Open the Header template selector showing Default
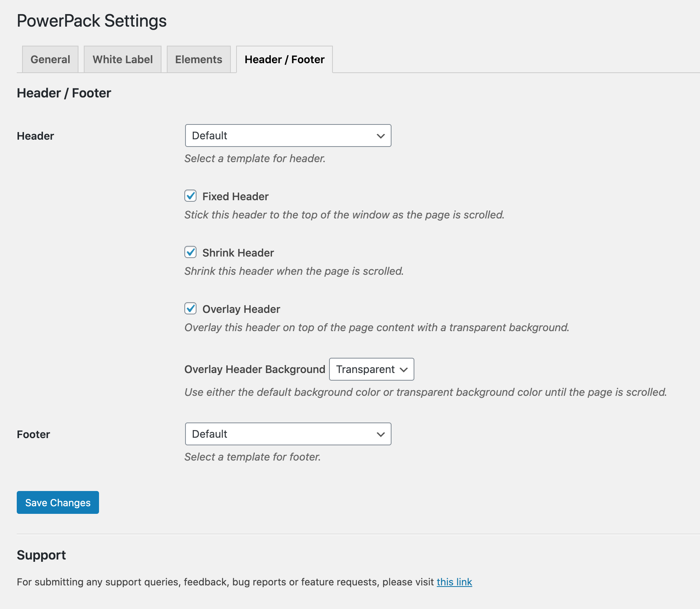The image size is (700, 609). click(x=288, y=136)
